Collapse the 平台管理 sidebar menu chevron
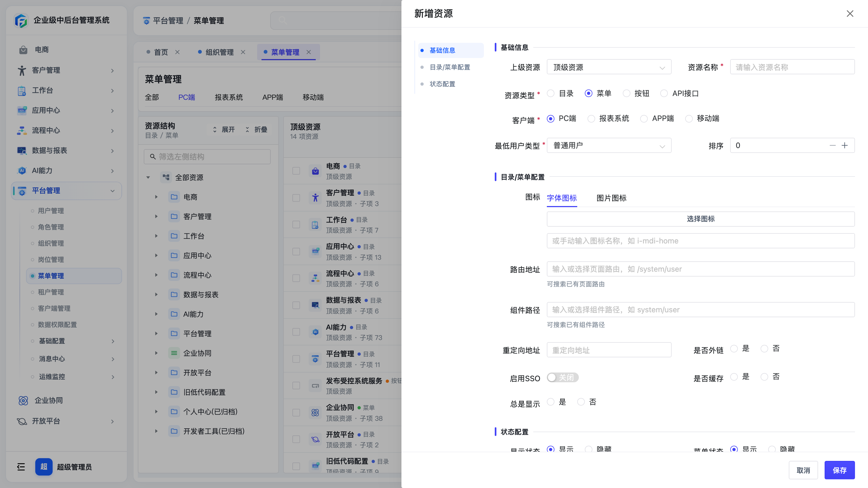The image size is (868, 488). [x=113, y=191]
